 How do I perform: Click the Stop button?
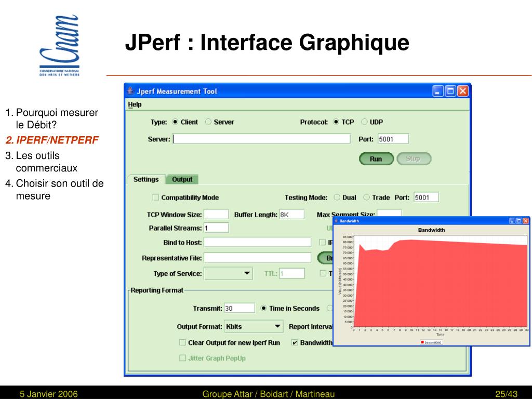(414, 159)
